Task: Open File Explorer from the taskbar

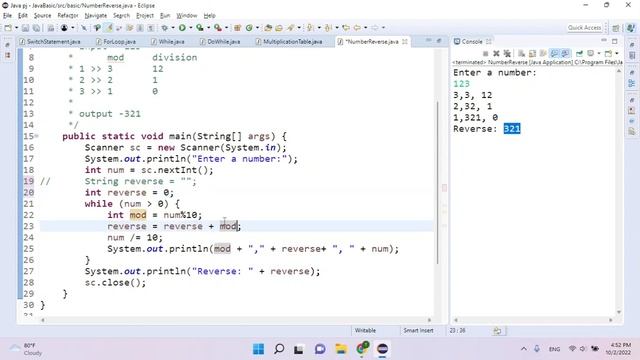Action: click(341, 349)
